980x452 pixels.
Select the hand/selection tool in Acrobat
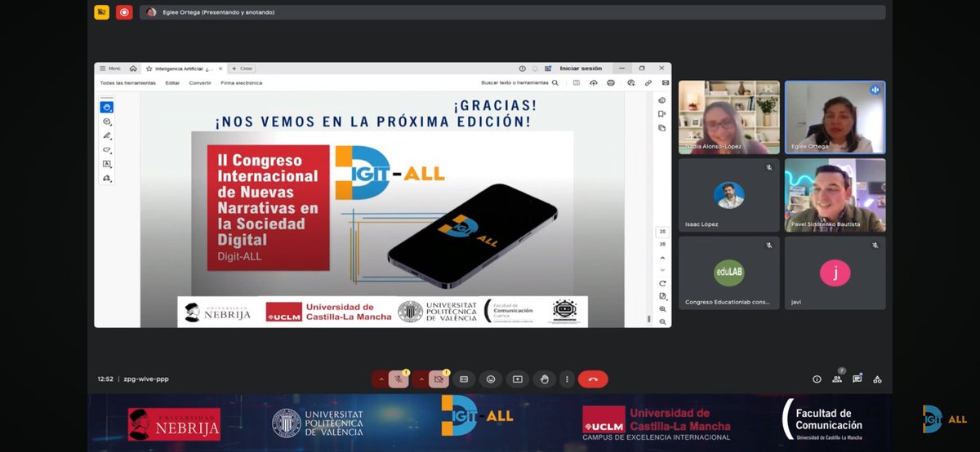click(107, 107)
